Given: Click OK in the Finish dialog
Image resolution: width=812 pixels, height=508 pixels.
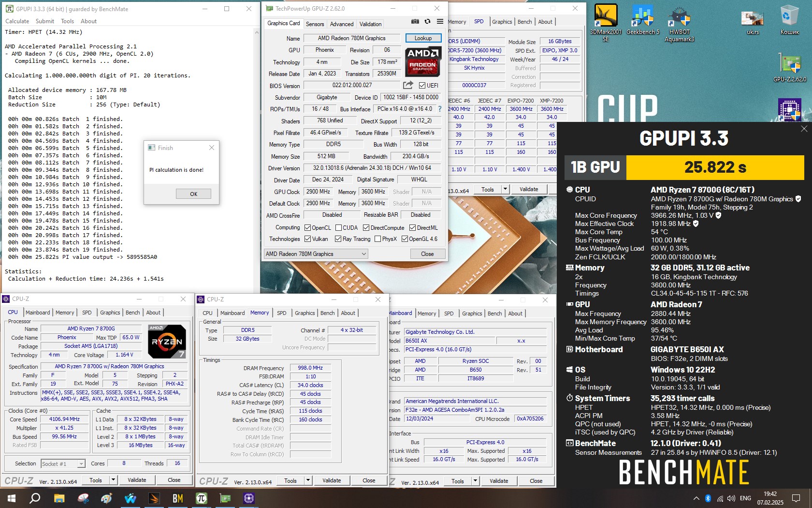Looking at the screenshot, I should [193, 194].
